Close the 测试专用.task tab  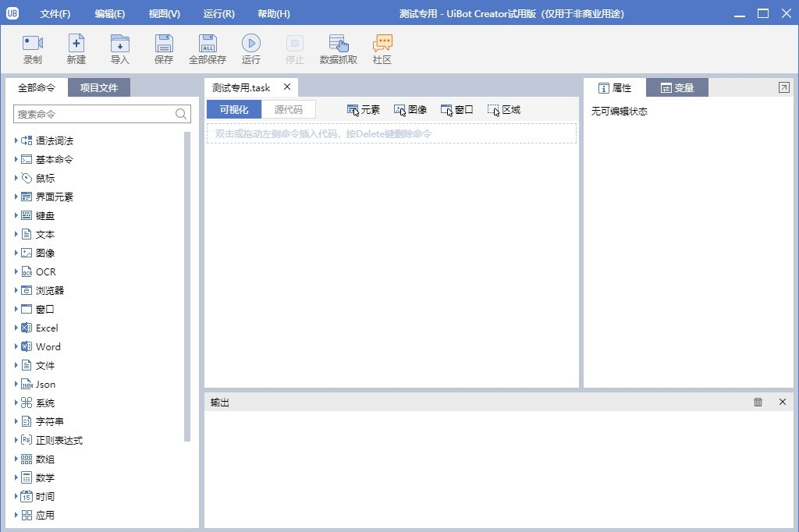point(287,87)
